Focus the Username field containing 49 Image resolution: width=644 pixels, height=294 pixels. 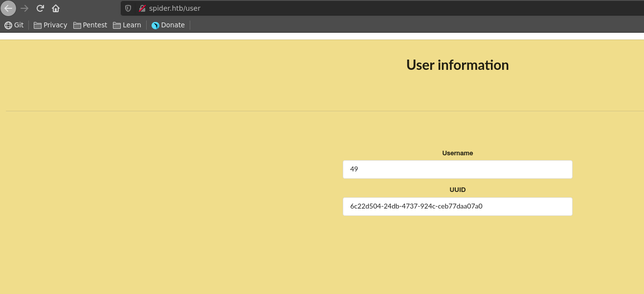tap(457, 169)
